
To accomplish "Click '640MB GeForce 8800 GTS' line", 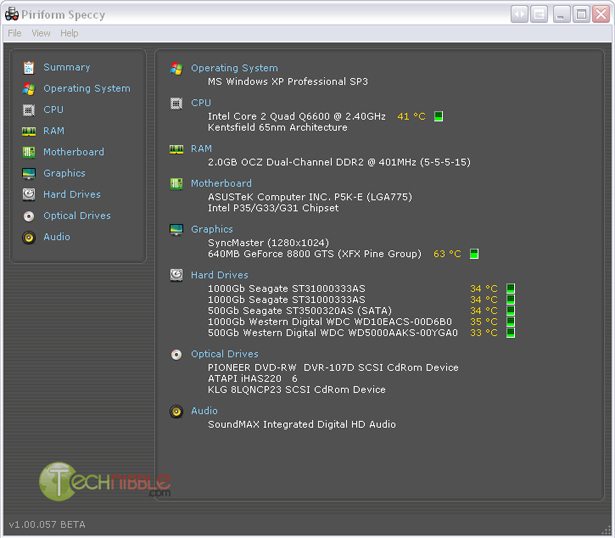I will [315, 254].
